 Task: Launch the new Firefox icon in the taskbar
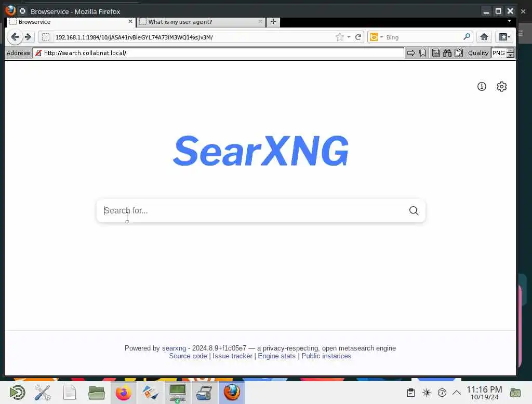click(123, 393)
